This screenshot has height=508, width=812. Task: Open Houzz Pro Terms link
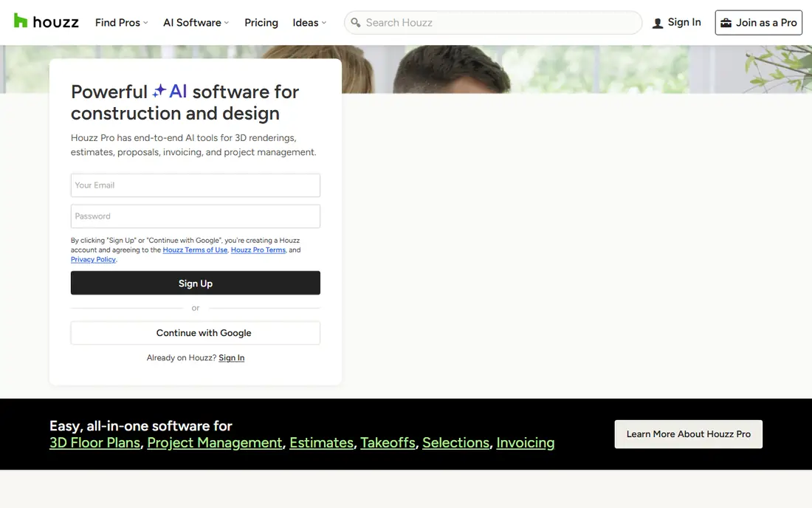pos(258,250)
